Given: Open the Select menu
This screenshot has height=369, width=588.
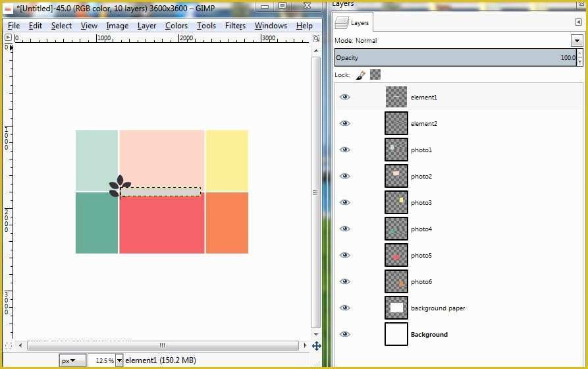Looking at the screenshot, I should click(x=61, y=26).
